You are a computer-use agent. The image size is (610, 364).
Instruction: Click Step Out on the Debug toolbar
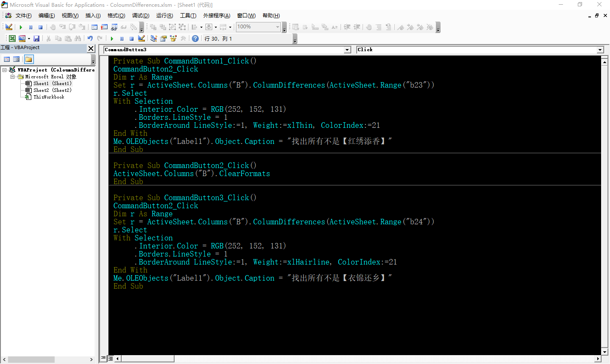click(82, 27)
